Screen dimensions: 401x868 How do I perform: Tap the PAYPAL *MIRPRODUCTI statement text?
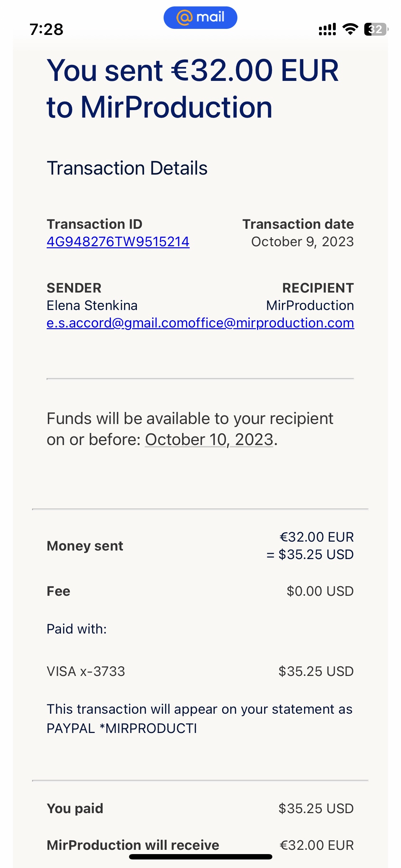pos(122,728)
